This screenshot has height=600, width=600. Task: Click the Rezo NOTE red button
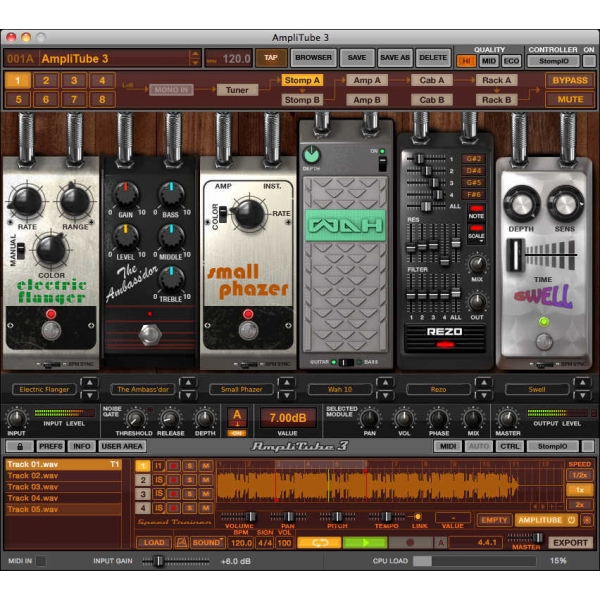coord(476,209)
